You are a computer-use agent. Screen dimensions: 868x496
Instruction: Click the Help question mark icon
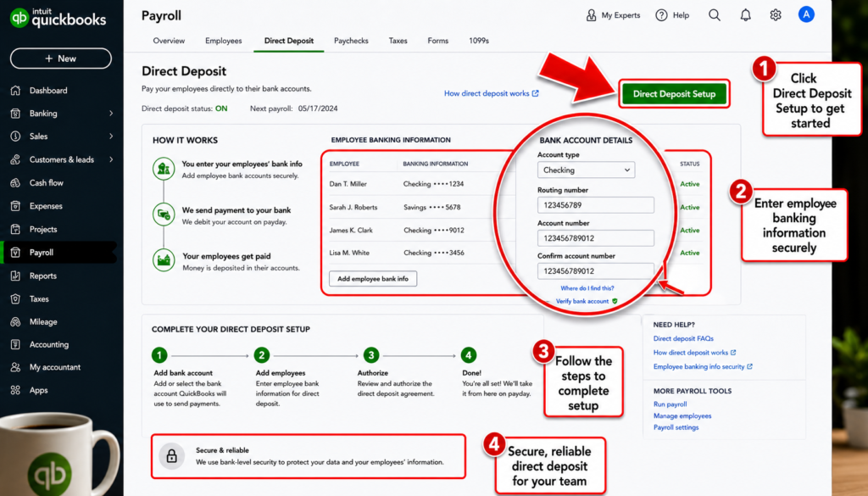point(661,15)
